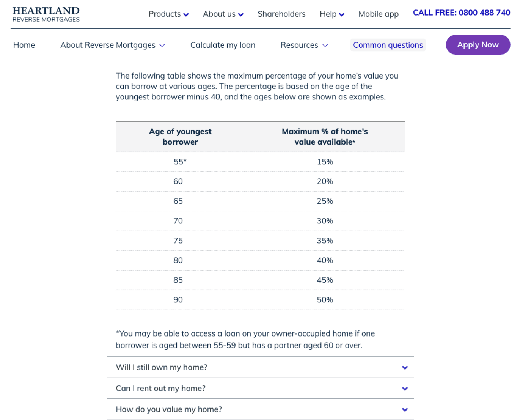Open "Can I rent out my home?" accordion
531x420 pixels.
click(160, 389)
